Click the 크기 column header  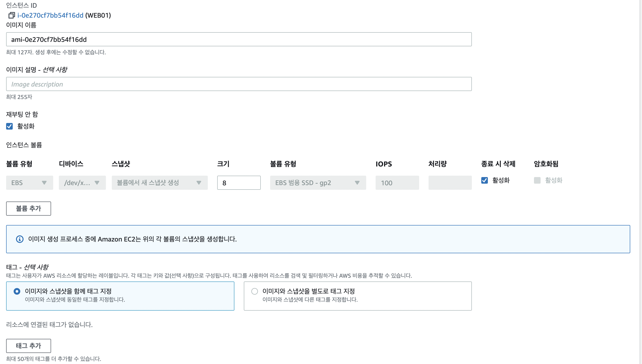coord(223,164)
